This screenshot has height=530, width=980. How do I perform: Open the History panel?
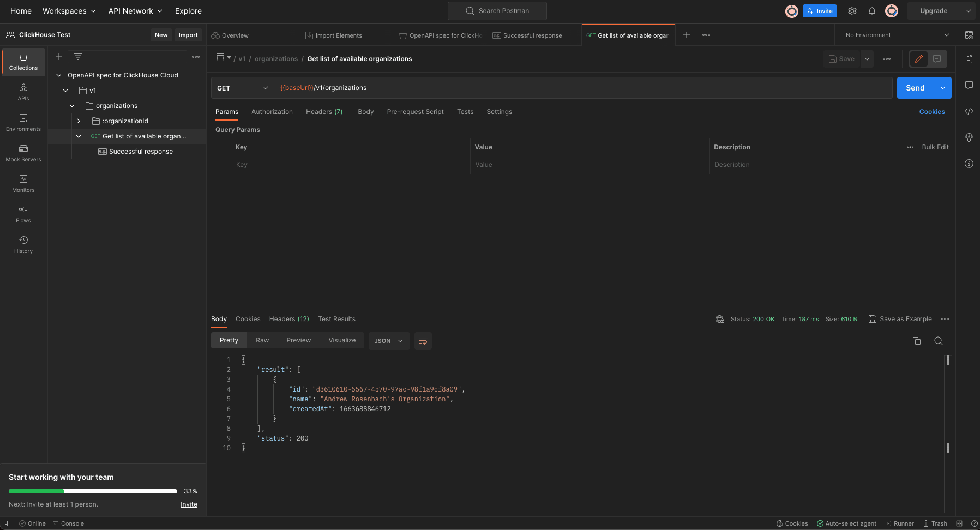click(23, 245)
